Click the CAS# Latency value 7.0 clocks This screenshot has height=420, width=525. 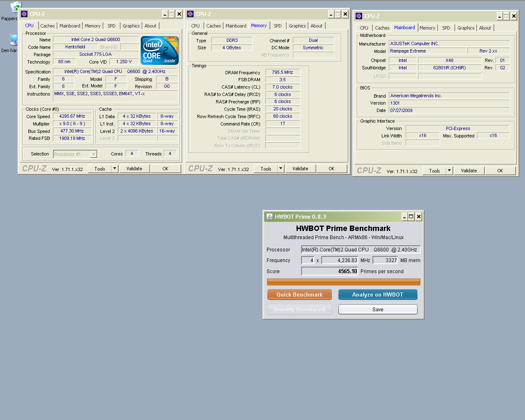pyautogui.click(x=283, y=87)
